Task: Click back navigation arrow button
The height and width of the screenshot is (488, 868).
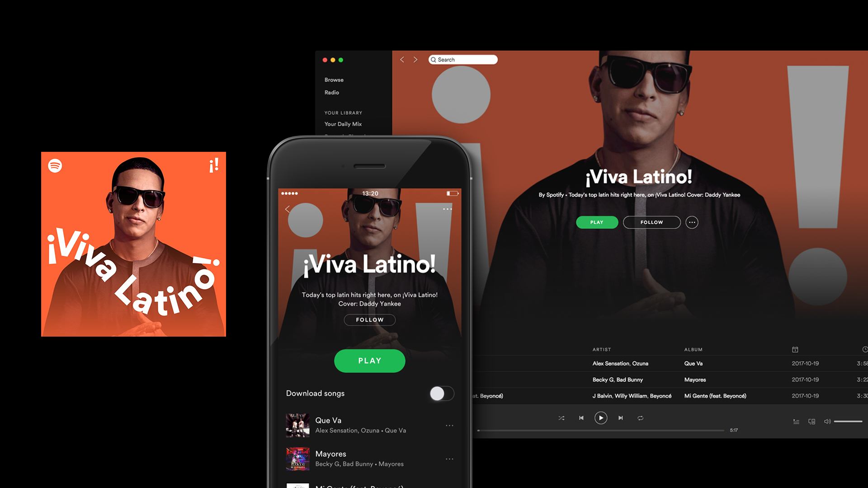Action: pyautogui.click(x=403, y=60)
